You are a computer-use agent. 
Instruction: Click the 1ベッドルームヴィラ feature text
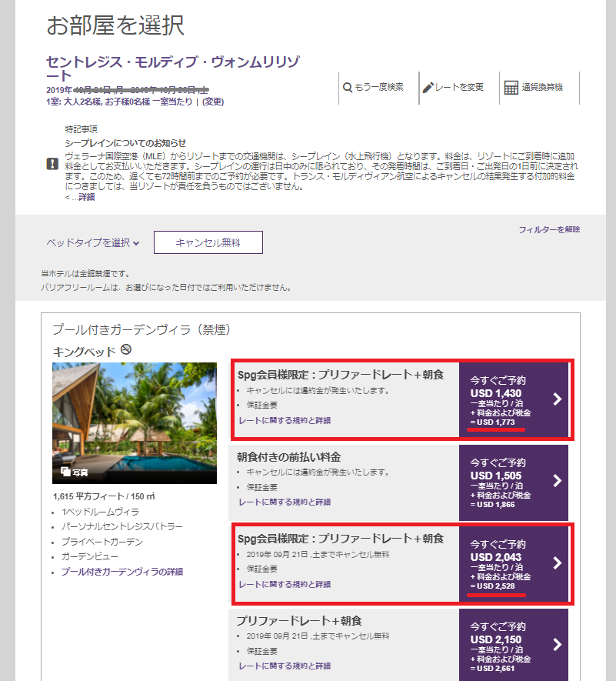tap(100, 512)
